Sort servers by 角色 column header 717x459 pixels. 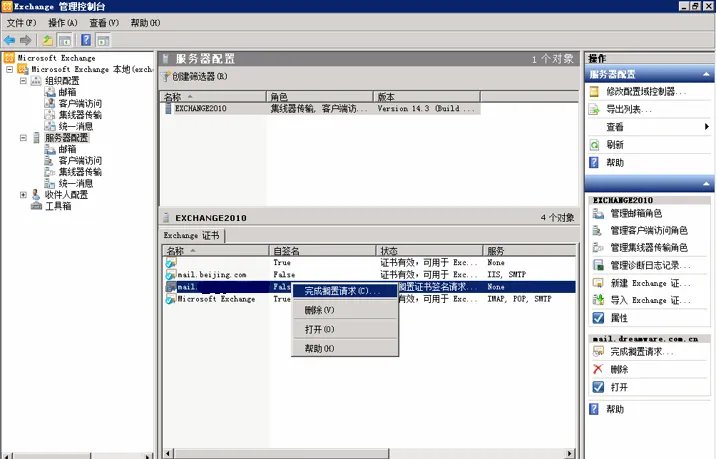[319, 96]
